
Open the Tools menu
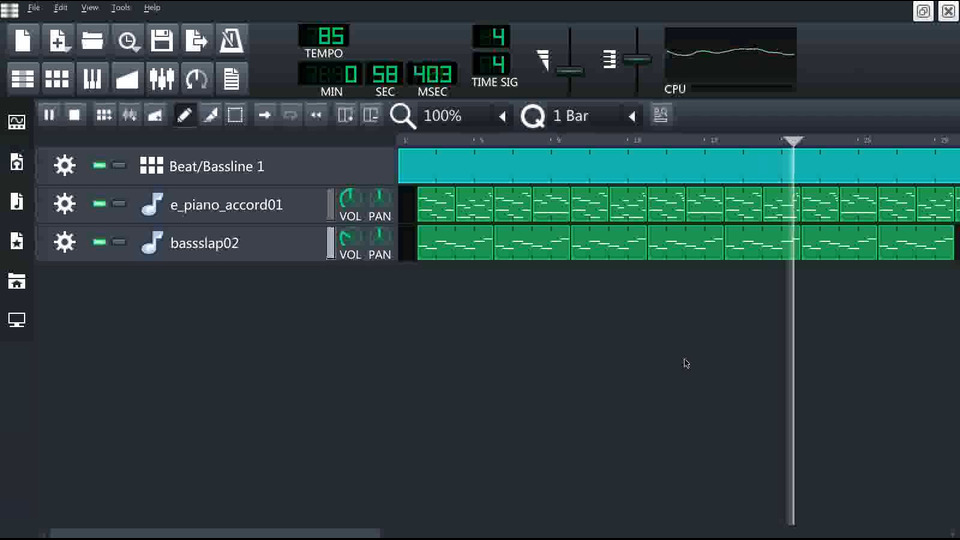coord(121,8)
